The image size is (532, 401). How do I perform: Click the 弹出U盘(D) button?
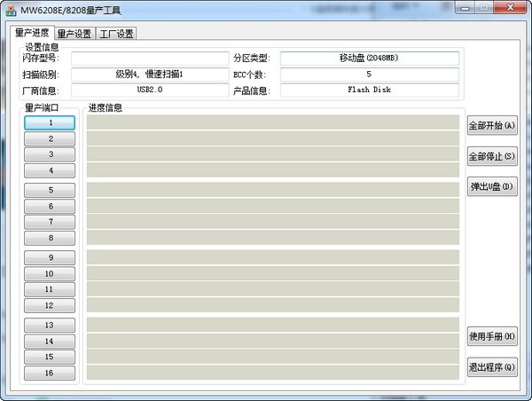(491, 187)
